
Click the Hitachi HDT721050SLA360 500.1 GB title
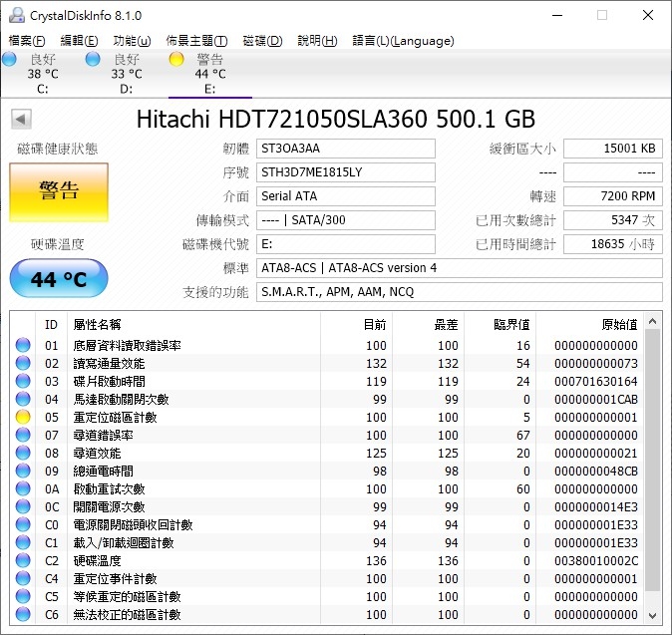pyautogui.click(x=336, y=119)
